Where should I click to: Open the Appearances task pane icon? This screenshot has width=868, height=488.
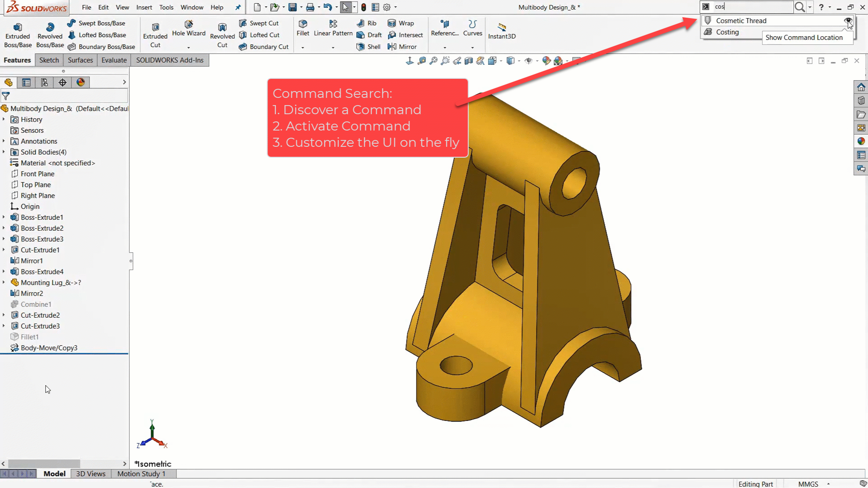tap(861, 141)
